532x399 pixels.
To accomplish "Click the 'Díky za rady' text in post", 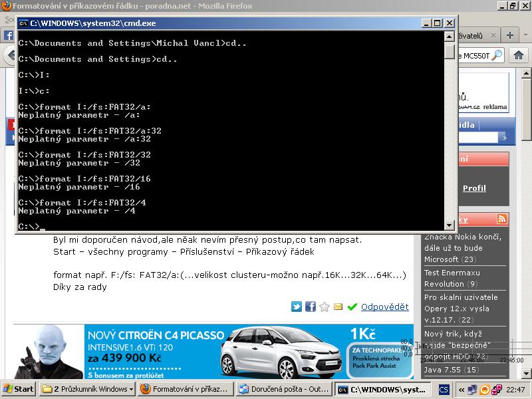I will click(80, 287).
